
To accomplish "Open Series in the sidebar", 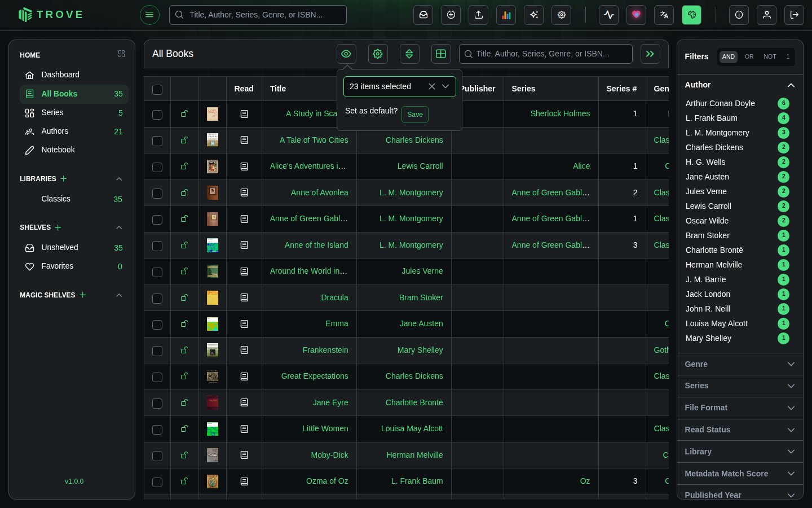I will 74,112.
